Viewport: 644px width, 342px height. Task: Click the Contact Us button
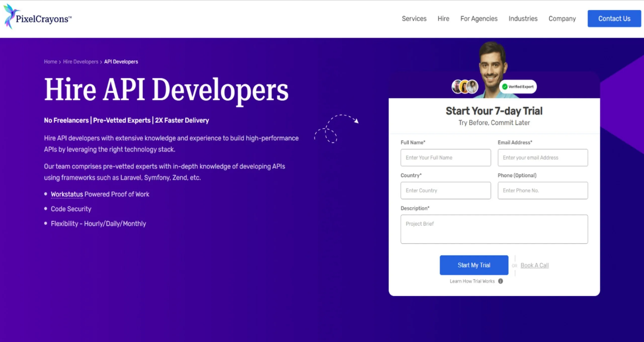(613, 18)
